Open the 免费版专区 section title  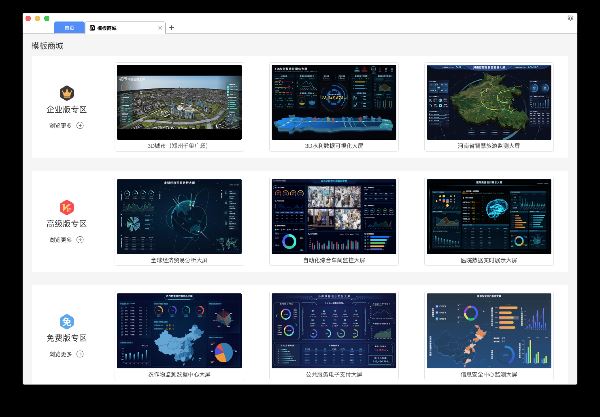[67, 338]
